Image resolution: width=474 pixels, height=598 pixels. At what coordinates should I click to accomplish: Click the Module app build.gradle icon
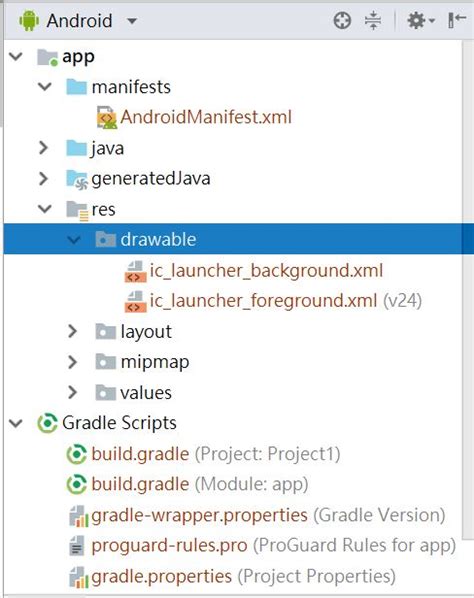[77, 484]
